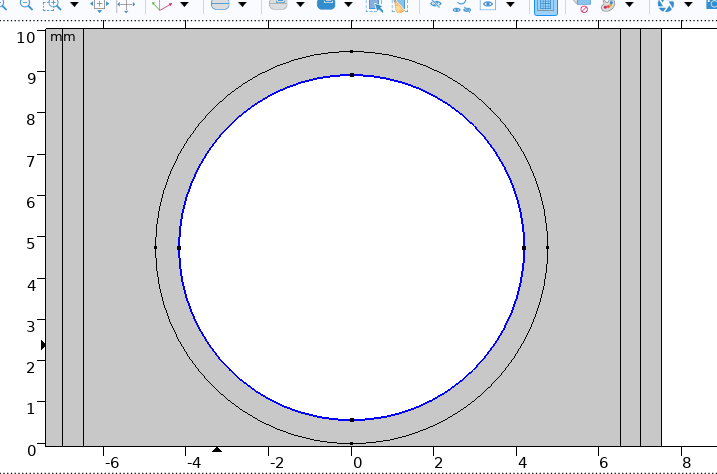Screen dimensions: 717x474
Task: Expand the color palette dropdown arrow
Action: point(630,5)
